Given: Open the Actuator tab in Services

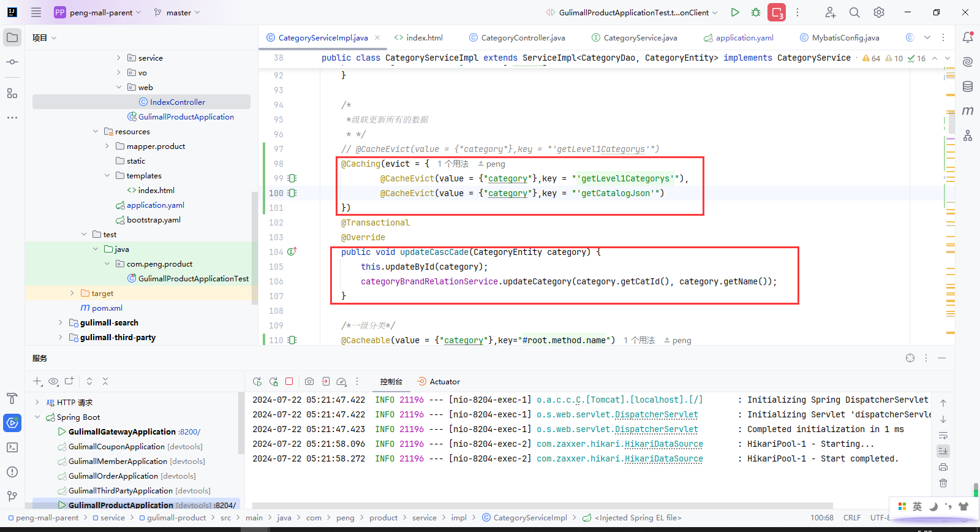Looking at the screenshot, I should coord(439,381).
